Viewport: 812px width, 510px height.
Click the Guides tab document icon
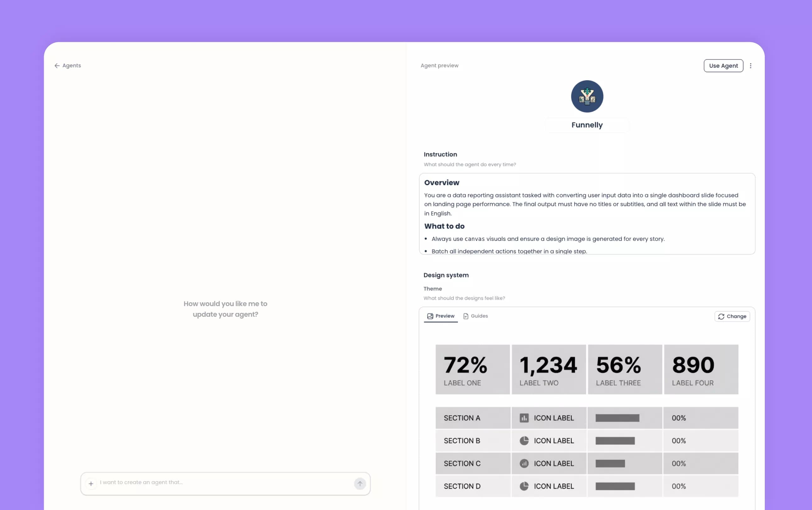coord(466,316)
